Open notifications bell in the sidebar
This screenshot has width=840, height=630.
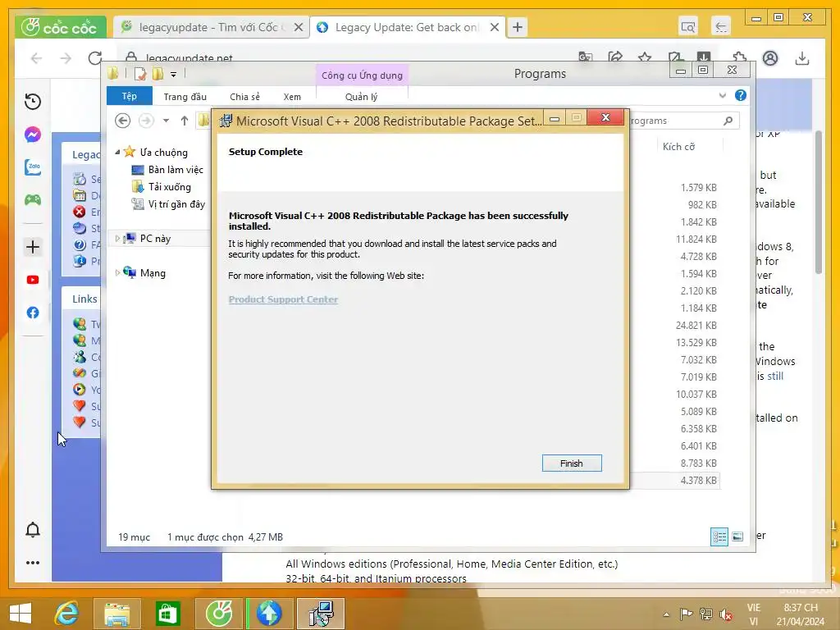tap(33, 529)
